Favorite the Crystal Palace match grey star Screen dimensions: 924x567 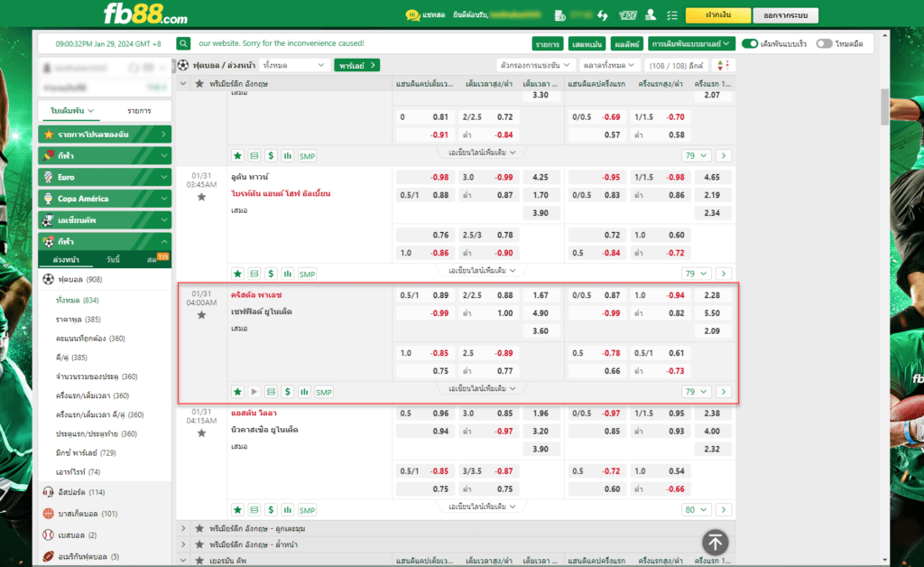(x=201, y=315)
